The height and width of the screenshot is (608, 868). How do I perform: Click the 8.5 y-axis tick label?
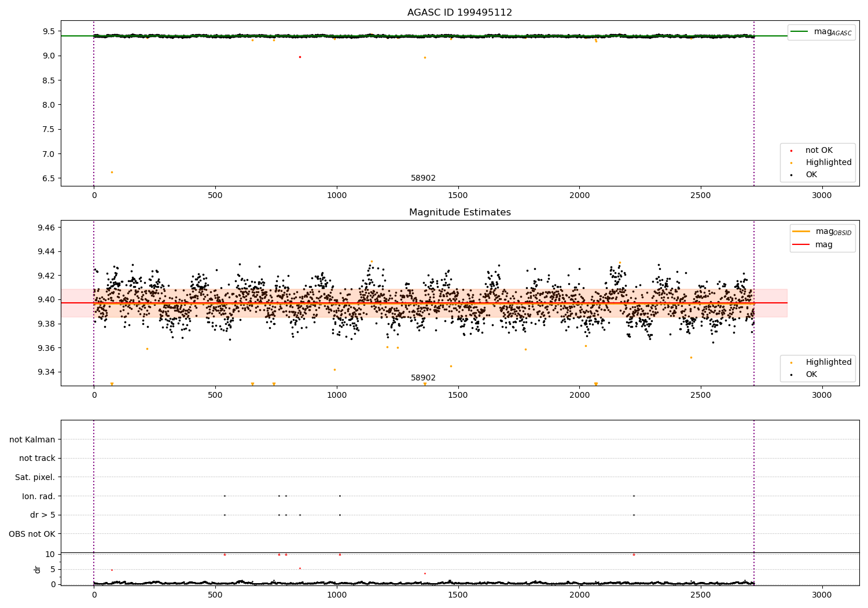pos(49,80)
